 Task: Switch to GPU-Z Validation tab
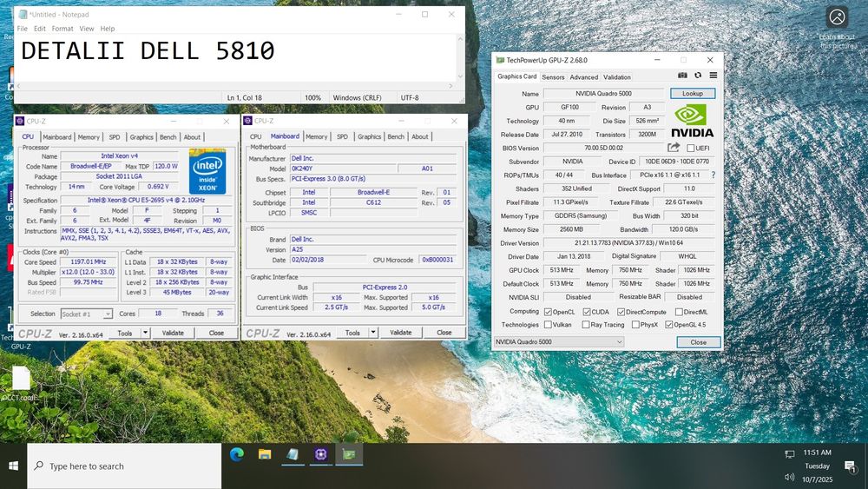pos(616,77)
